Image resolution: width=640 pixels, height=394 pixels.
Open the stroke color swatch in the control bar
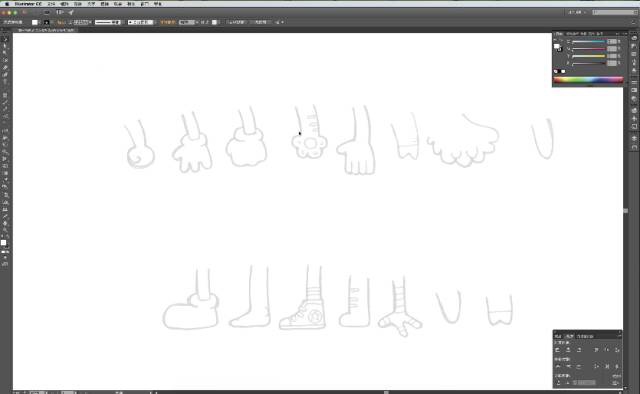[47, 22]
